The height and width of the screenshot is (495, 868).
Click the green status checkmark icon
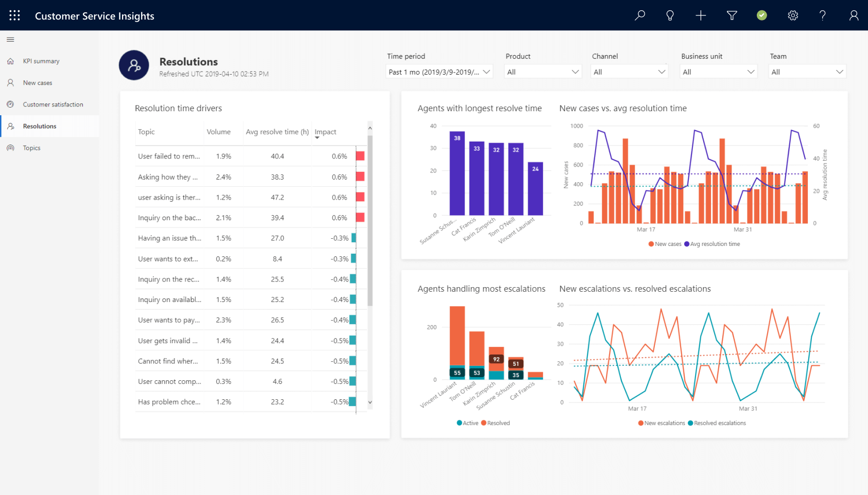pos(762,15)
